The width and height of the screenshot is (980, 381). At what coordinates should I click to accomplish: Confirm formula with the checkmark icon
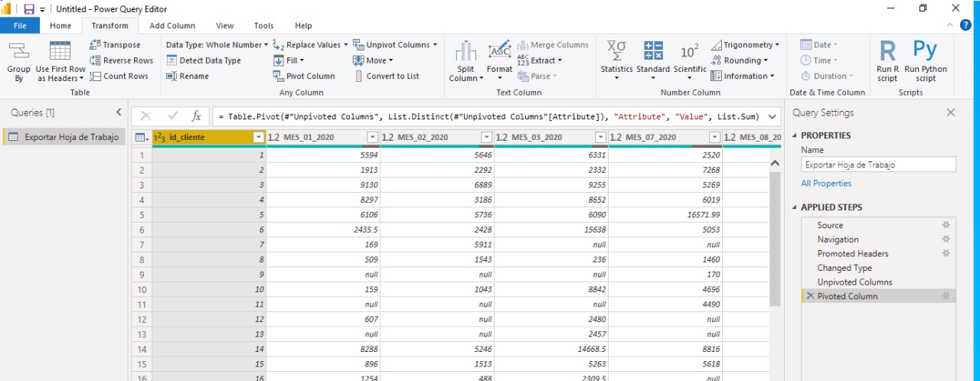tap(172, 116)
